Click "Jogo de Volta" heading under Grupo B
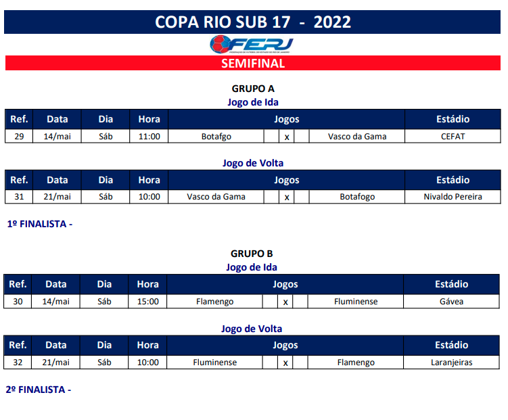The height and width of the screenshot is (420, 508). tap(252, 329)
